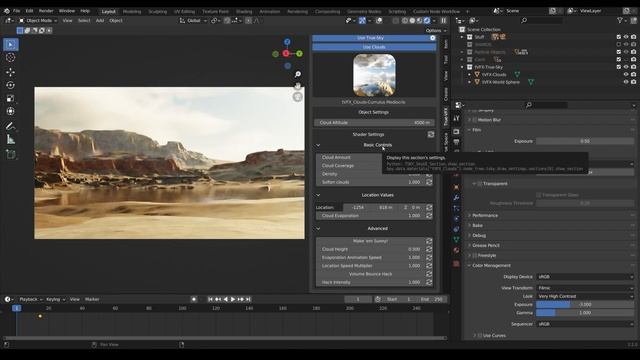Select the Annotate tool

(11, 126)
